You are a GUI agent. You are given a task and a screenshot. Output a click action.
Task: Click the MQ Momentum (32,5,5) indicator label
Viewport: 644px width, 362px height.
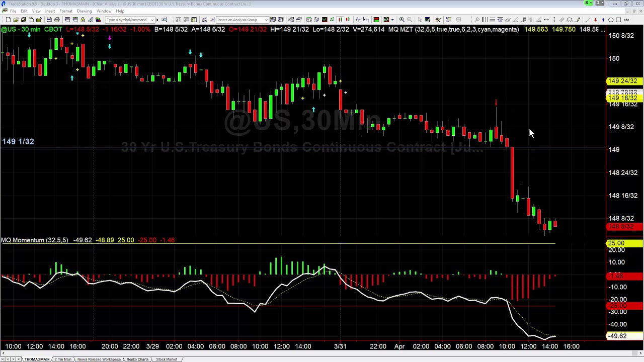pyautogui.click(x=34, y=240)
